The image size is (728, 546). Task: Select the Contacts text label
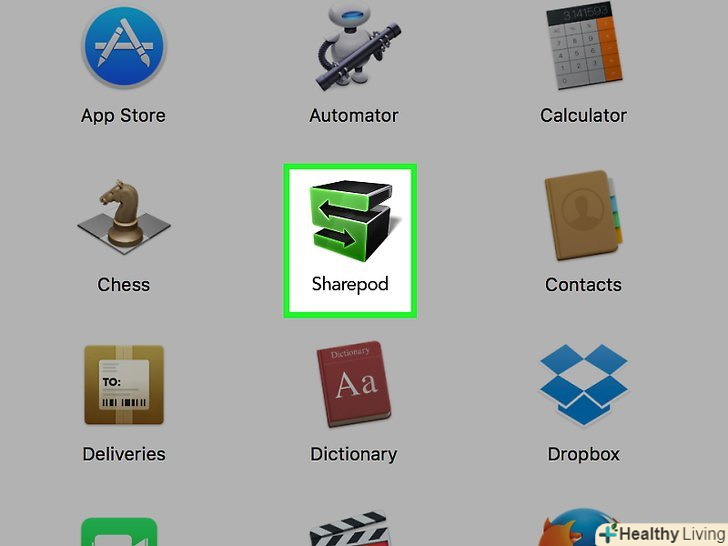(x=584, y=285)
